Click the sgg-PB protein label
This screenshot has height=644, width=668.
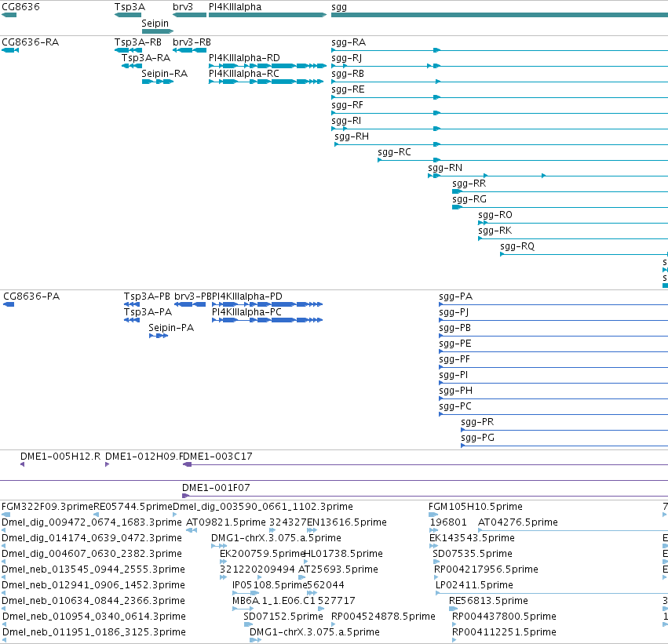(x=455, y=328)
